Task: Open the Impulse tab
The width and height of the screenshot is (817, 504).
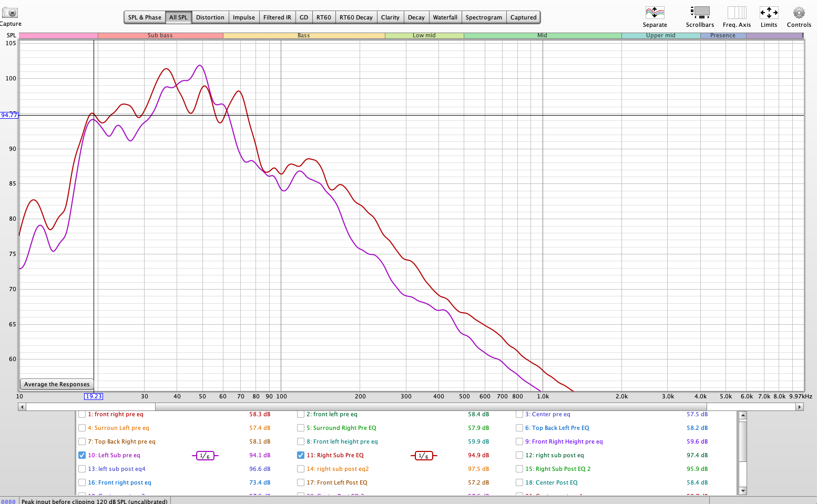Action: tap(244, 17)
